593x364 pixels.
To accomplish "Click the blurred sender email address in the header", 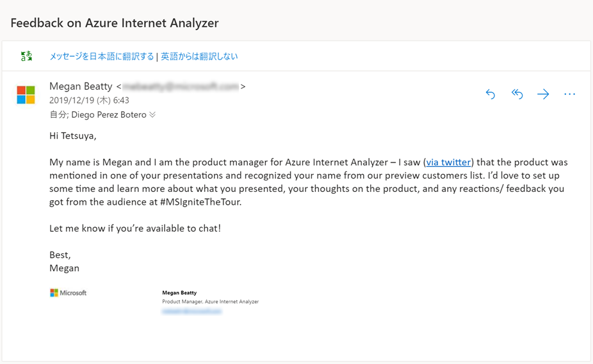I will click(x=180, y=86).
